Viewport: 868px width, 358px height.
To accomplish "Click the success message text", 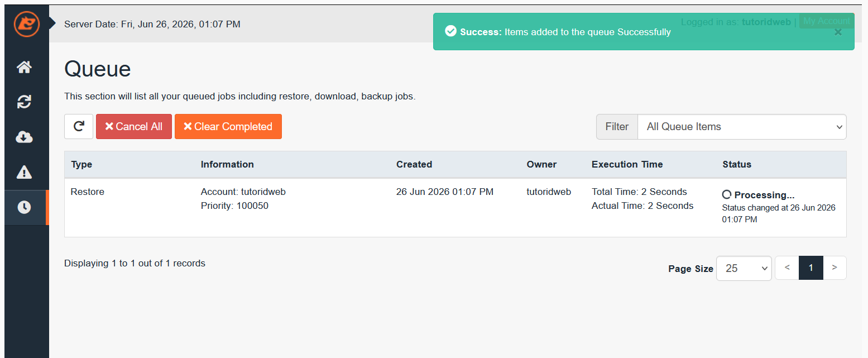I will pos(565,32).
